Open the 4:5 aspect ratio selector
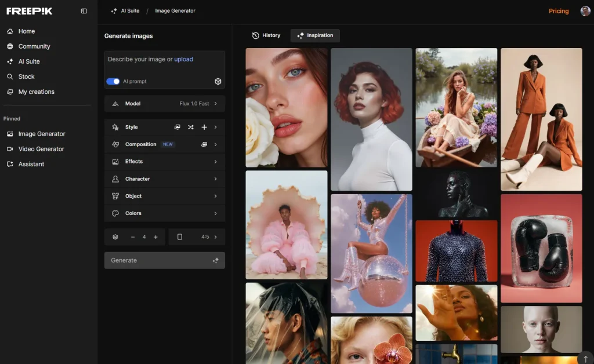 [197, 237]
